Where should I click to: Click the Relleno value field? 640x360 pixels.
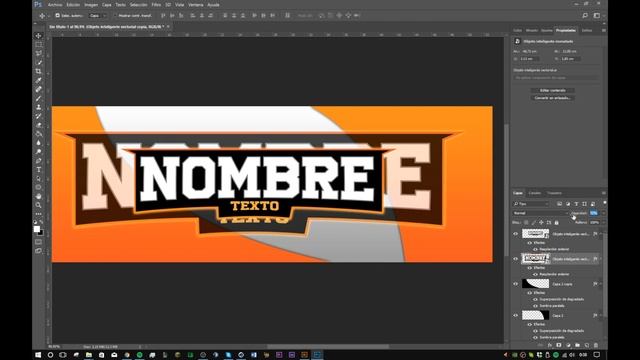(x=594, y=222)
